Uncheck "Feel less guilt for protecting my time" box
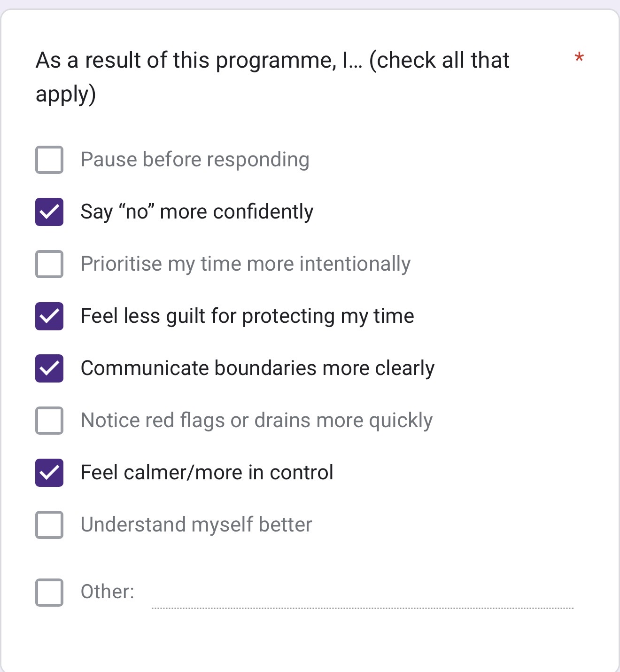Viewport: 620px width, 672px height. [x=49, y=316]
